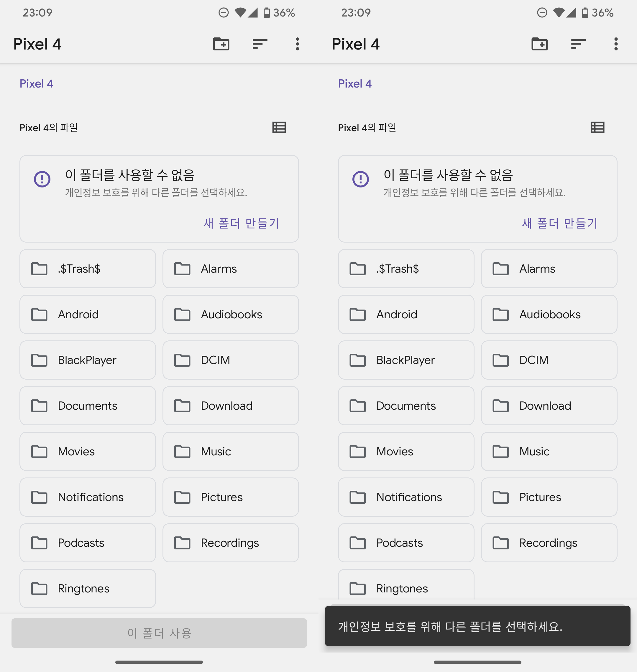Switch to list view on left screen

tap(279, 128)
